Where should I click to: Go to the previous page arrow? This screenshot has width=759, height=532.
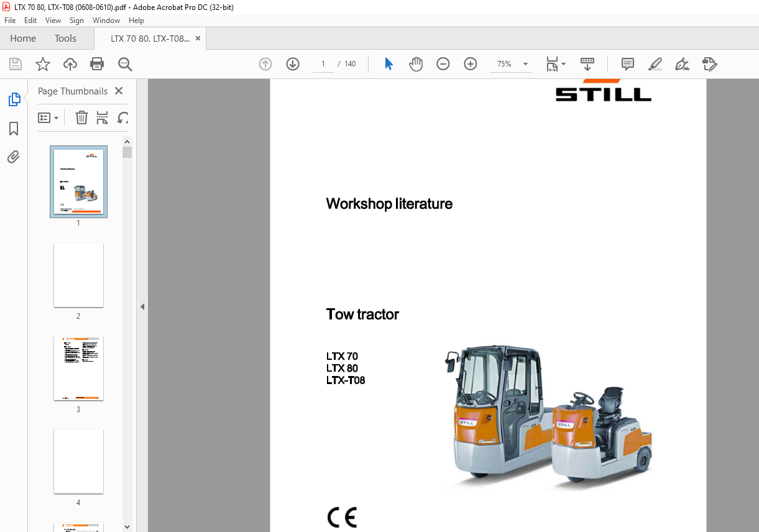[265, 64]
